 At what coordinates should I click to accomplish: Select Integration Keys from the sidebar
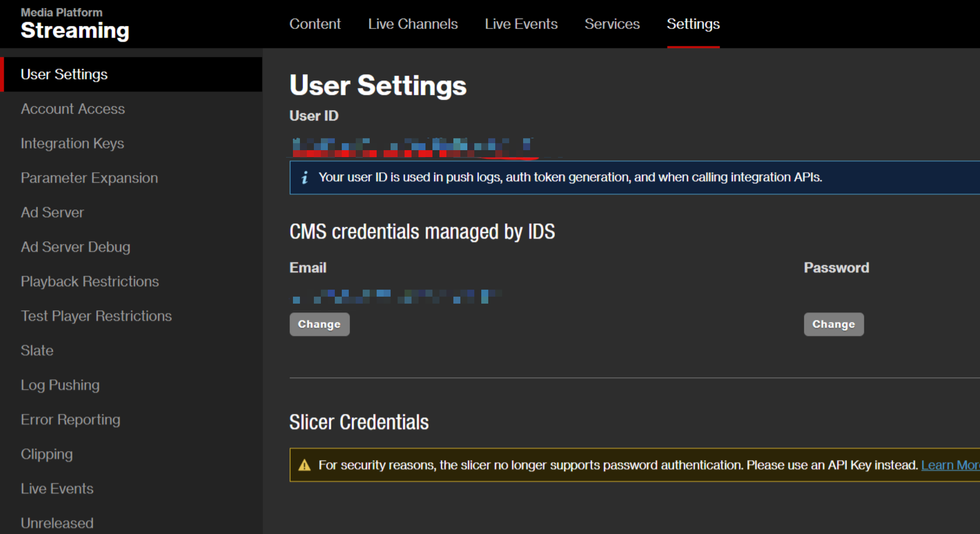pos(72,143)
